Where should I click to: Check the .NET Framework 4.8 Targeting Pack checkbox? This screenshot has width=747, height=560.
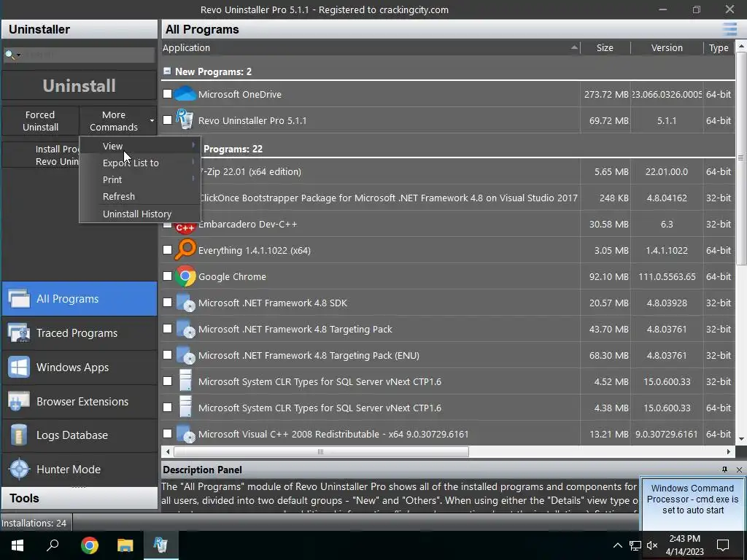167,329
